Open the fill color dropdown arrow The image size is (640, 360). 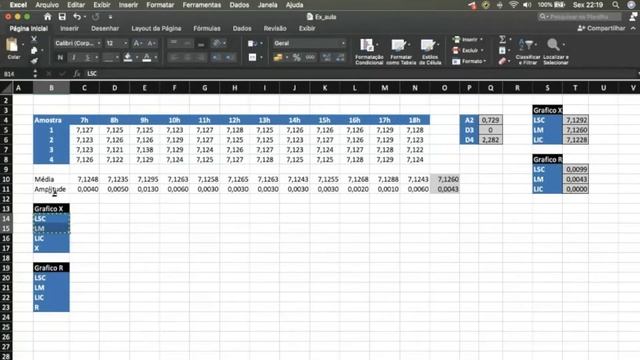(x=137, y=58)
